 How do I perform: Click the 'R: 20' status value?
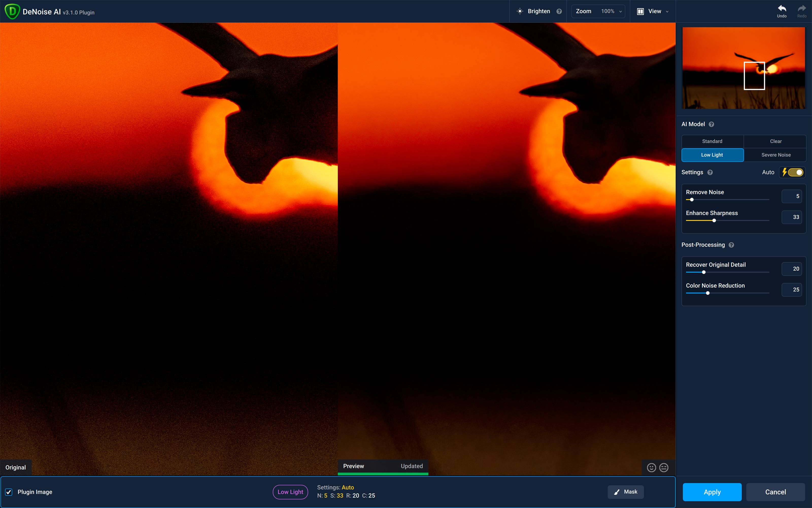coord(353,496)
